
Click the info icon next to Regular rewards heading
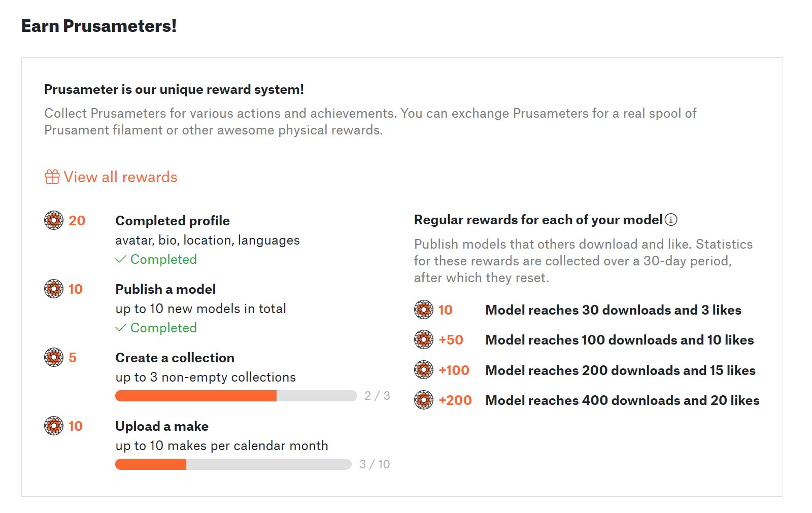point(671,220)
